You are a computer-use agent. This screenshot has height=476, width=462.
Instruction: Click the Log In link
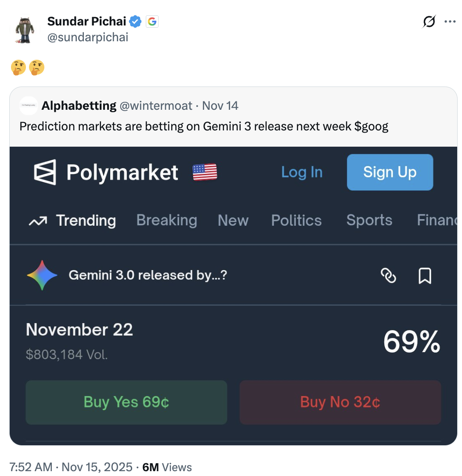pyautogui.click(x=302, y=172)
